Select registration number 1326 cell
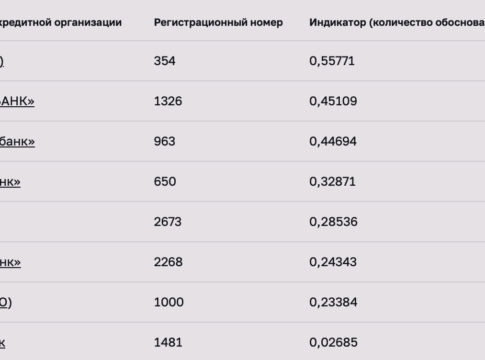The width and height of the screenshot is (485, 360). [168, 101]
